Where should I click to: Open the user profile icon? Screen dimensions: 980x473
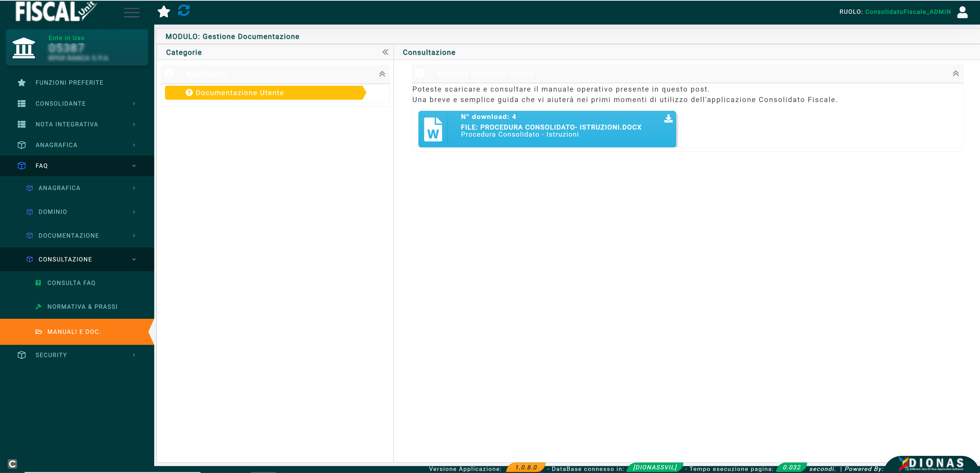click(x=962, y=12)
